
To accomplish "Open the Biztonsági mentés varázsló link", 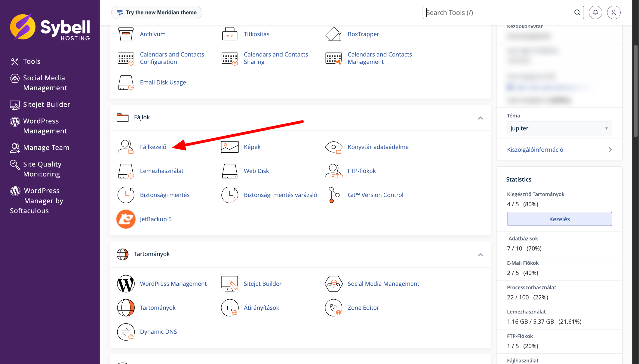I will point(280,195).
